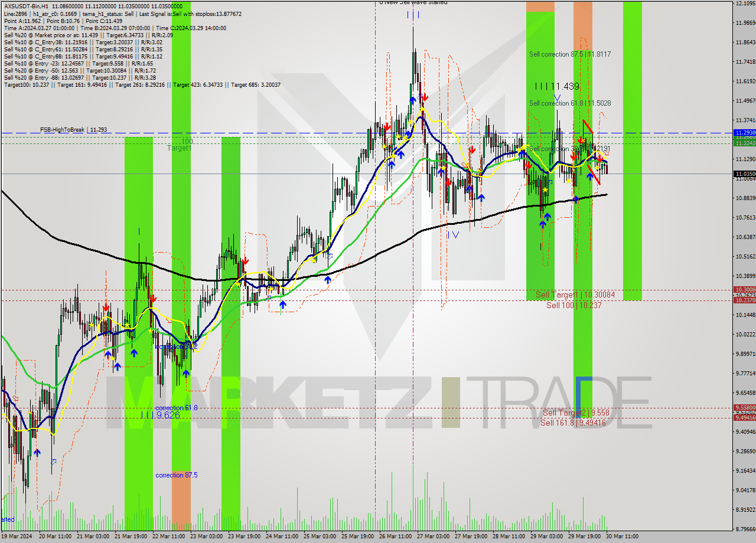Viewport: 756px width, 543px height.
Task: Click the 'Point A:11.962' info line
Action: tap(63, 21)
